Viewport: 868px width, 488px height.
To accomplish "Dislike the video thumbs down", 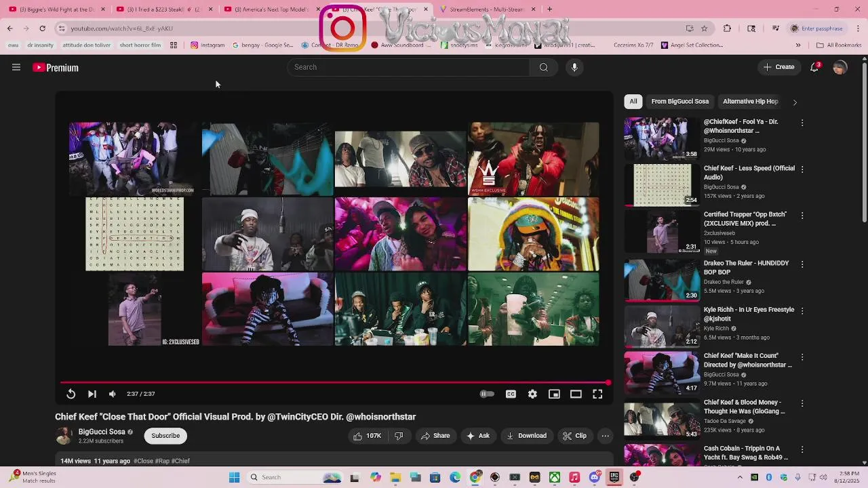I will [399, 436].
